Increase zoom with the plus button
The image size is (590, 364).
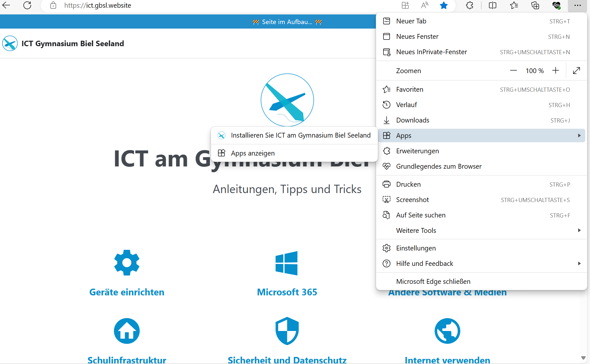[x=556, y=71]
